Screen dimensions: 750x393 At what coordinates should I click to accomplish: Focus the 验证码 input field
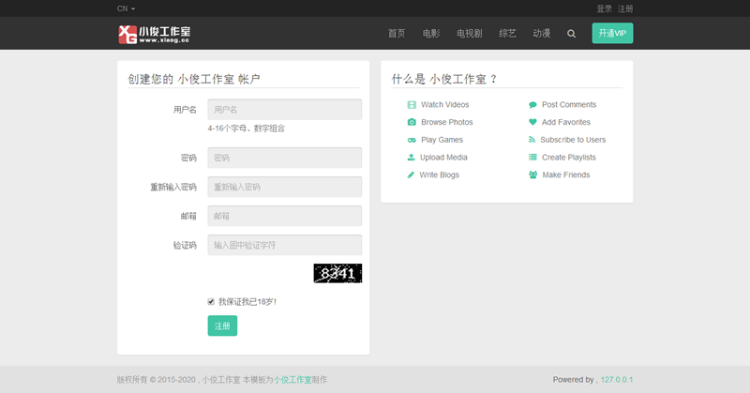pyautogui.click(x=285, y=245)
